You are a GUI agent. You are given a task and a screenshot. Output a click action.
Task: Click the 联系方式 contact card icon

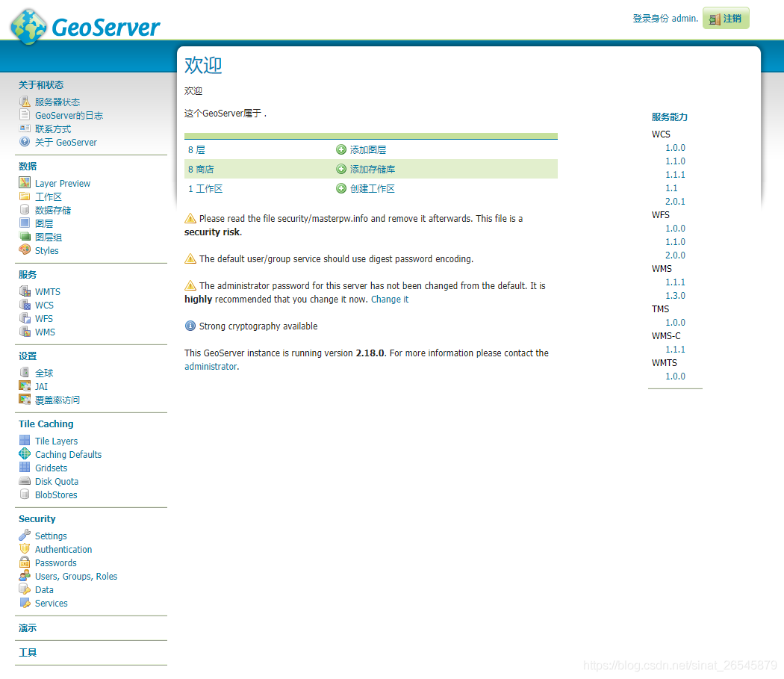pyautogui.click(x=25, y=128)
